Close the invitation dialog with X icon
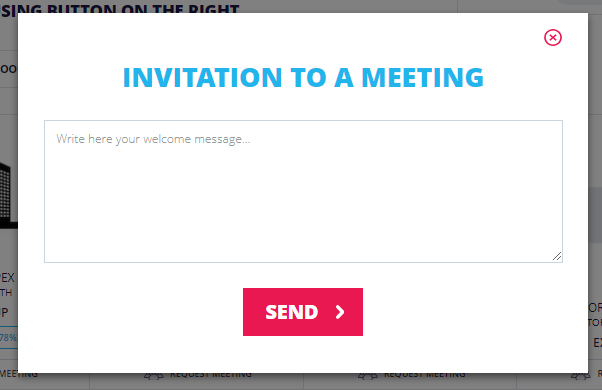This screenshot has height=390, width=602. coord(553,38)
